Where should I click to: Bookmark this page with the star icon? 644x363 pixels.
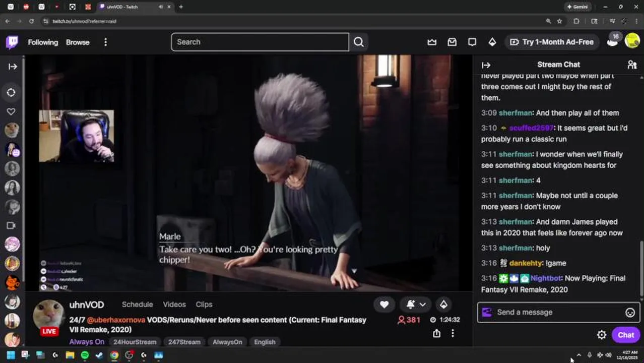(x=559, y=21)
